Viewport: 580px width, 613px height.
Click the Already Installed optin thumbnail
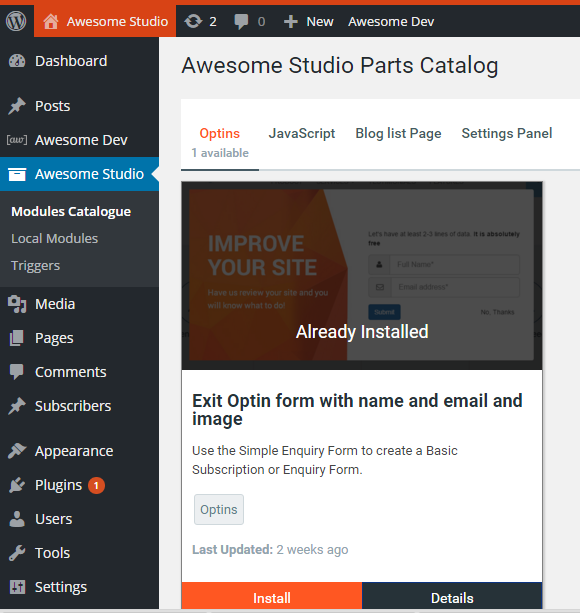[362, 276]
